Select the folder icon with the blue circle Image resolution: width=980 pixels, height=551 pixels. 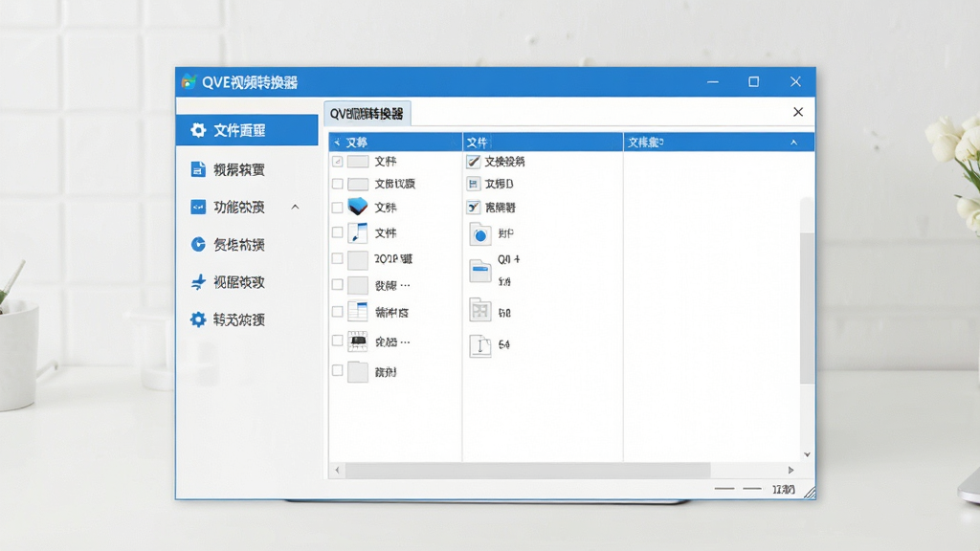click(480, 234)
